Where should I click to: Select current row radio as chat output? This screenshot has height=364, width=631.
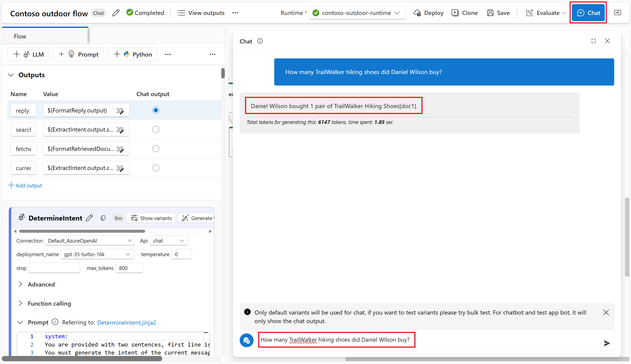(x=156, y=168)
